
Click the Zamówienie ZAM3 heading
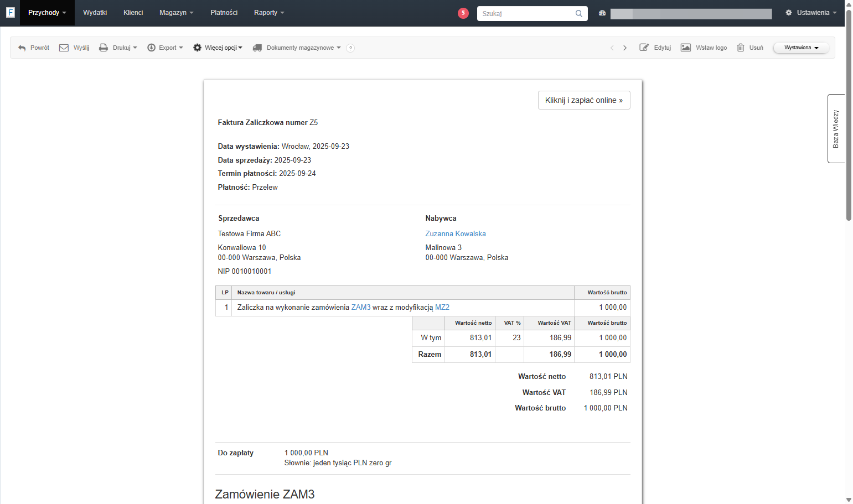[265, 495]
